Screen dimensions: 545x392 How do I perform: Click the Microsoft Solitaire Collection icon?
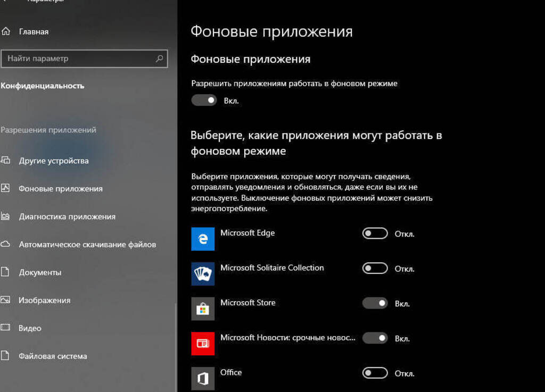pyautogui.click(x=203, y=273)
